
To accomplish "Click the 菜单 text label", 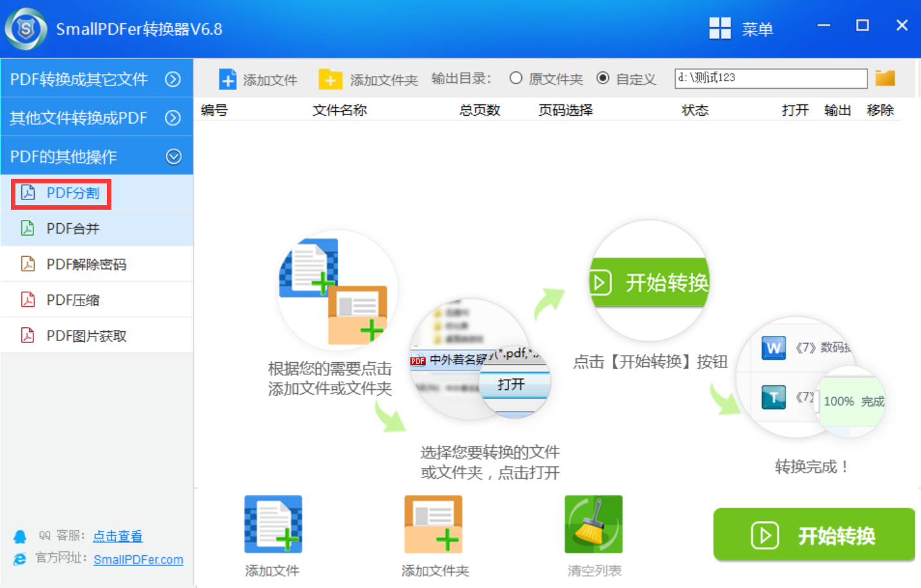I will click(x=758, y=29).
